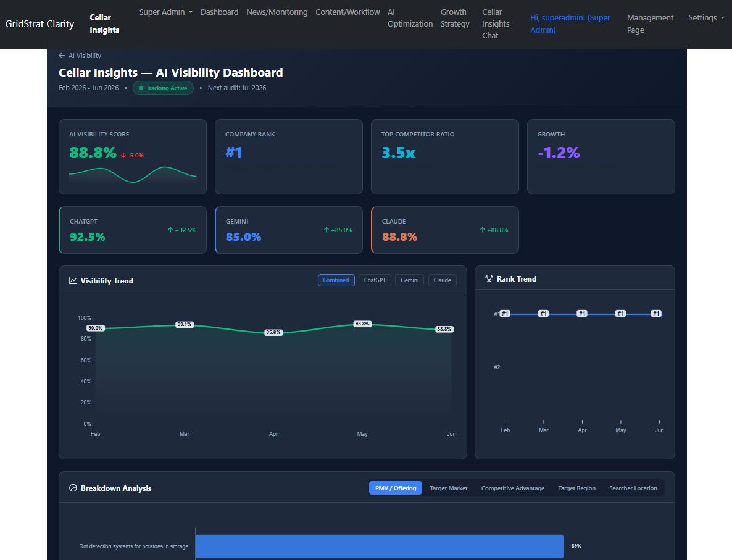Click the Gemini 85.0% score card

[288, 230]
